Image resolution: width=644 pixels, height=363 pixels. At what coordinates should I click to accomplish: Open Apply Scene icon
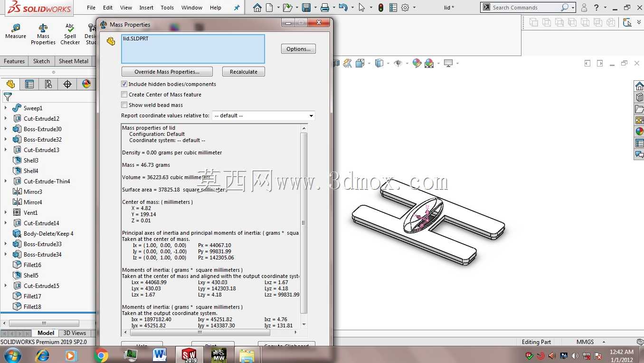tap(429, 63)
